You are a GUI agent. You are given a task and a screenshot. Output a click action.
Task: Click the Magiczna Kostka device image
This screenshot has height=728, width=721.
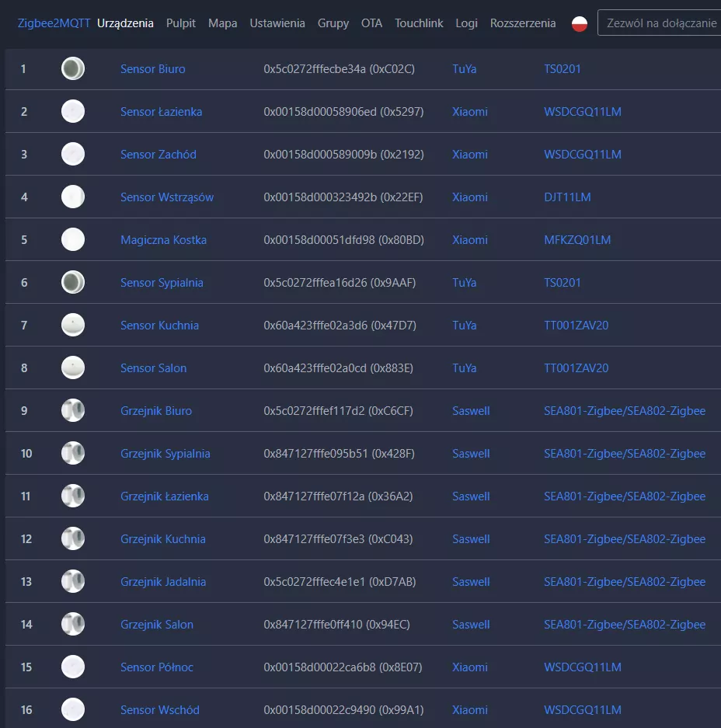click(x=73, y=240)
